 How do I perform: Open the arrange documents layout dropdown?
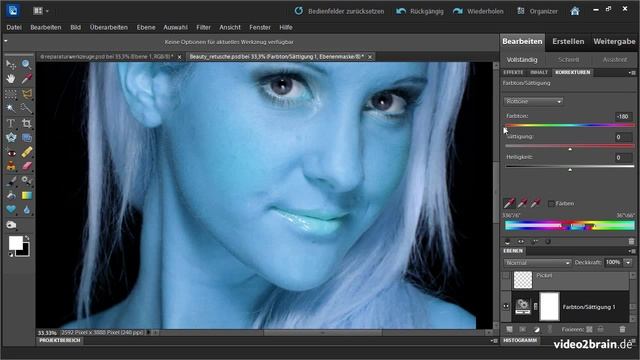pos(40,11)
